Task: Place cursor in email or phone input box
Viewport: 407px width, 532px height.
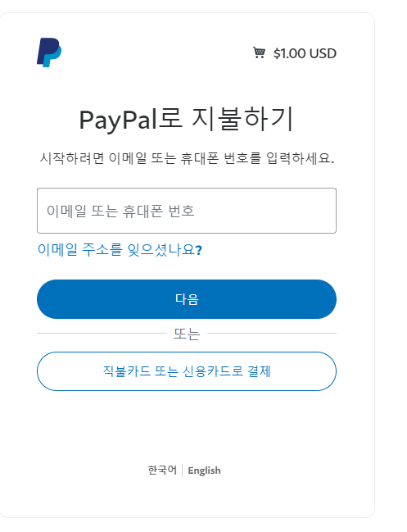Action: pyautogui.click(x=187, y=211)
